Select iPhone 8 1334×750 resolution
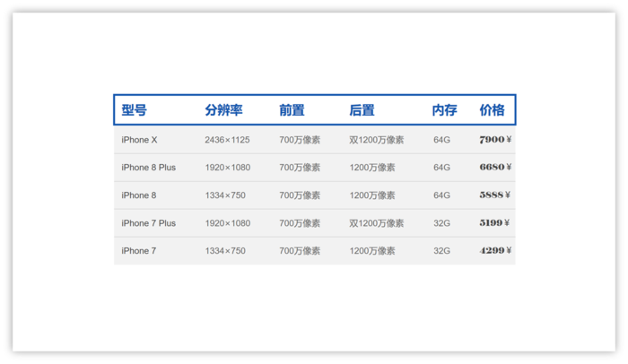This screenshot has height=364, width=628. tap(225, 195)
